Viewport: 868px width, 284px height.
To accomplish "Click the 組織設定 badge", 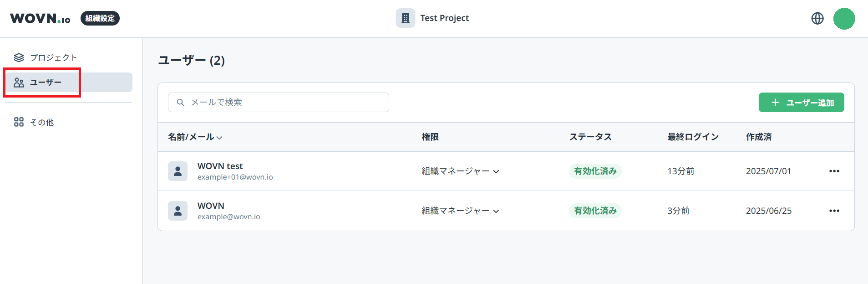I will (100, 18).
